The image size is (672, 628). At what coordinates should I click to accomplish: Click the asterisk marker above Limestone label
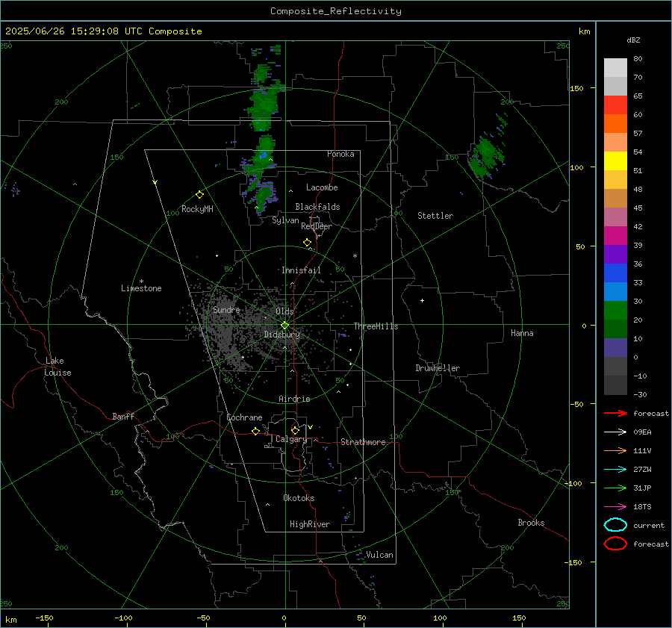[141, 282]
